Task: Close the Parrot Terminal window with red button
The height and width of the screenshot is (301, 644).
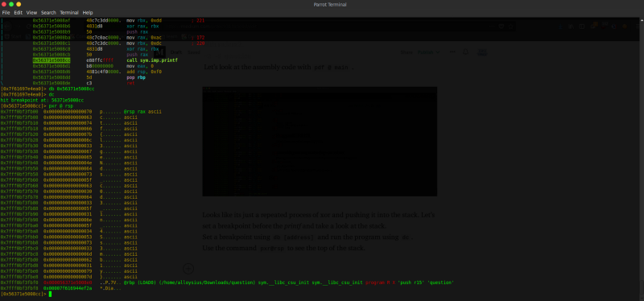Action: (4, 4)
